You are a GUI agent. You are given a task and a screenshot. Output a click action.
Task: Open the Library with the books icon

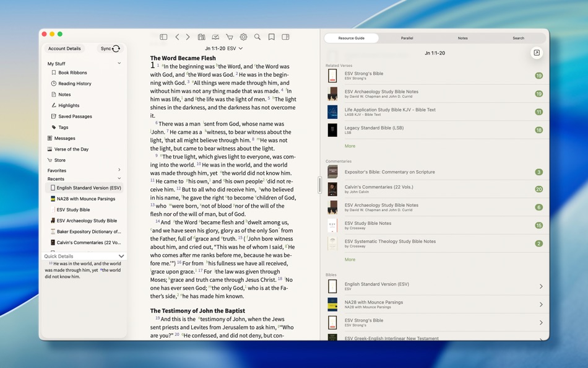point(201,37)
